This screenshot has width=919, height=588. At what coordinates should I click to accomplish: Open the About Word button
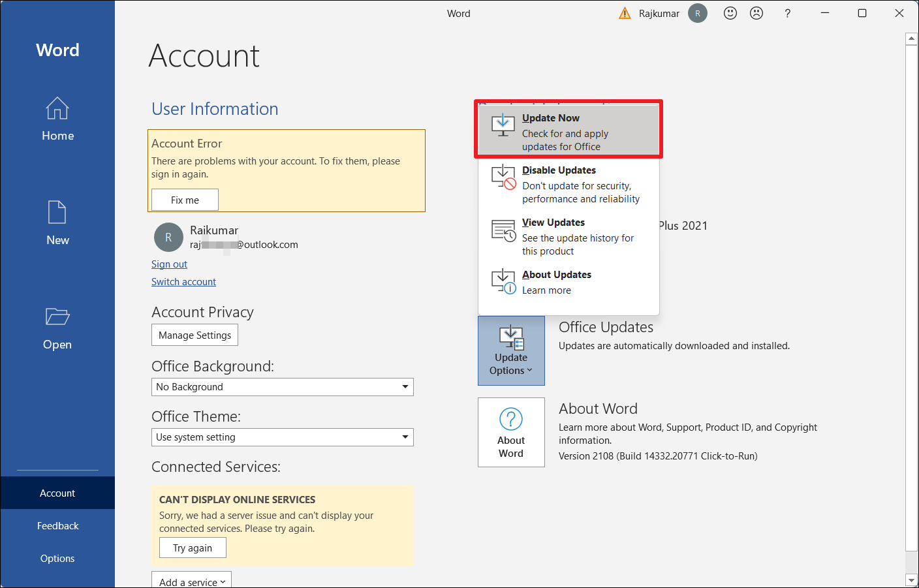click(x=511, y=432)
